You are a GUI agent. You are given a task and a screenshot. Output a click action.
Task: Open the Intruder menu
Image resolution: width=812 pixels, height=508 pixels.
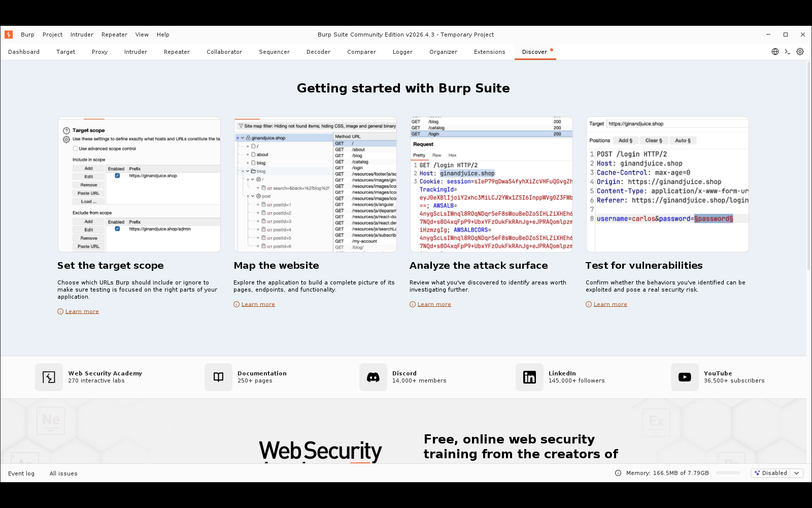pyautogui.click(x=82, y=35)
